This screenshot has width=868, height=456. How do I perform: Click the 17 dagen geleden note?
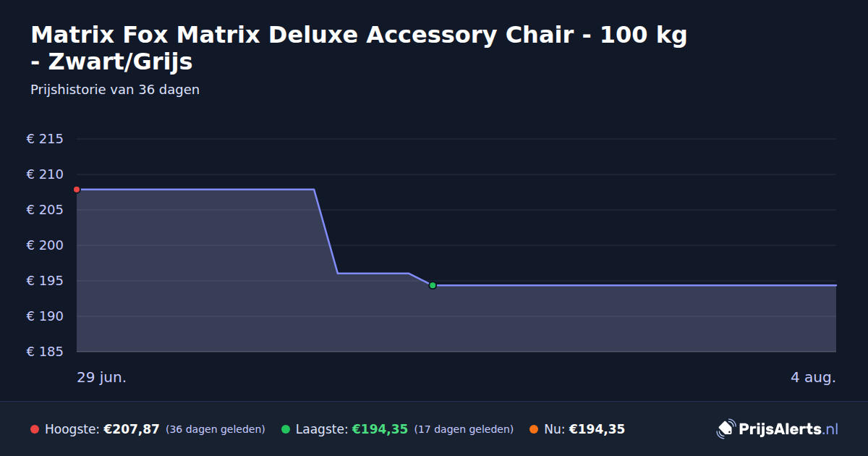click(x=464, y=429)
